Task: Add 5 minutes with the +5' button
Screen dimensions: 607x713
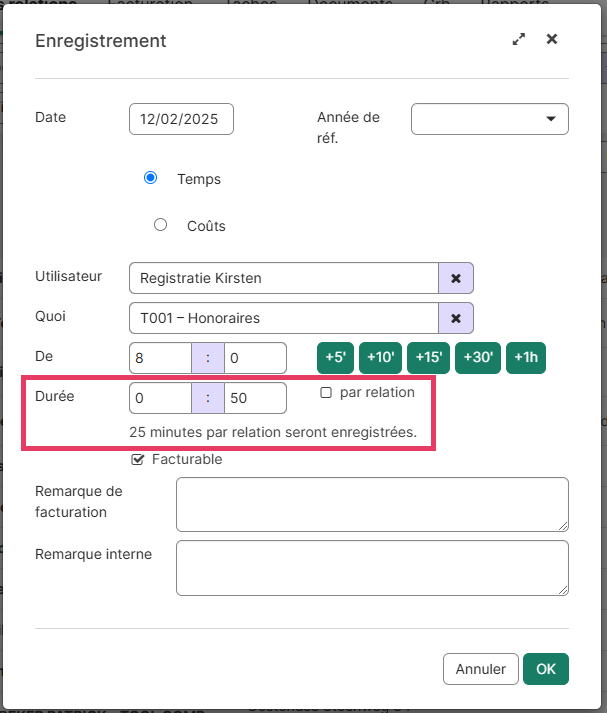Action: pos(335,358)
